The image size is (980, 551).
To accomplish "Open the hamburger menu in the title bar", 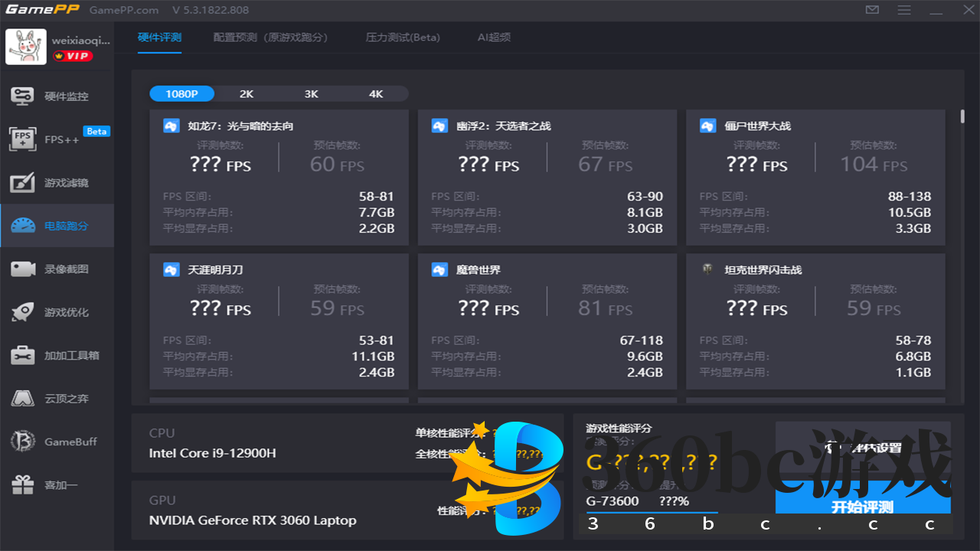I will [x=904, y=11].
